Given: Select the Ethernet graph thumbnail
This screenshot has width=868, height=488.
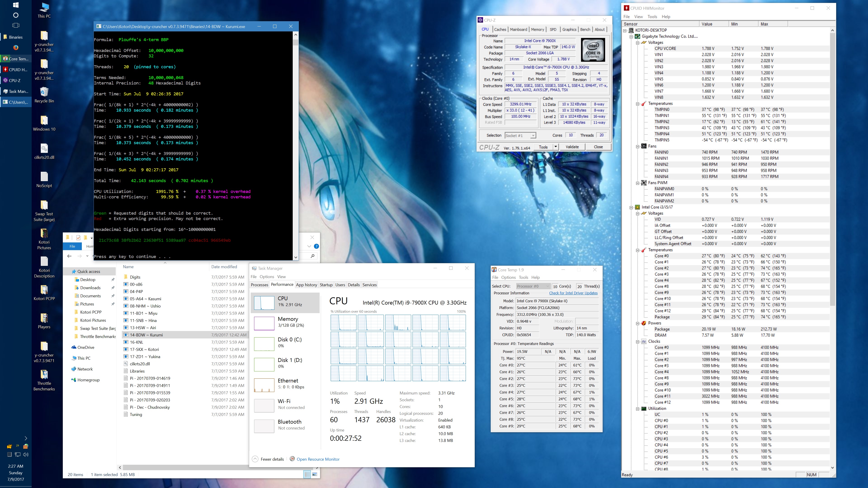Looking at the screenshot, I should (x=264, y=385).
